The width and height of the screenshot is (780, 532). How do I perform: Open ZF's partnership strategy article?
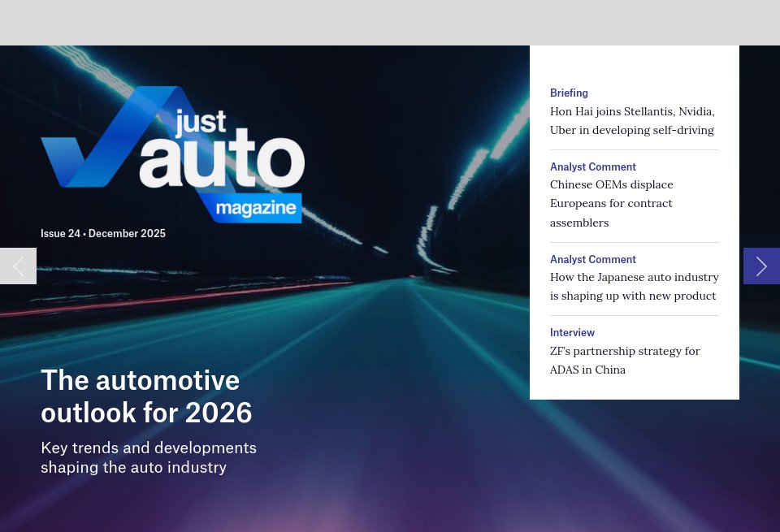click(624, 361)
